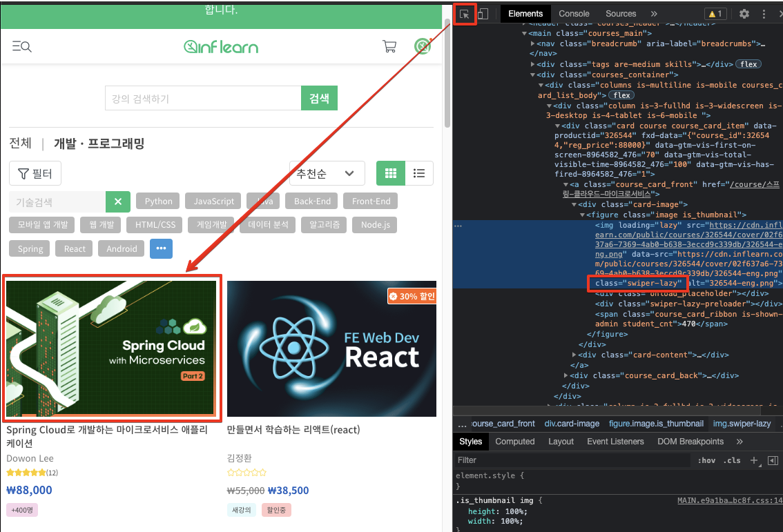Expand the course_card_back div node
Screen dimensions: 783x532
coord(565,375)
